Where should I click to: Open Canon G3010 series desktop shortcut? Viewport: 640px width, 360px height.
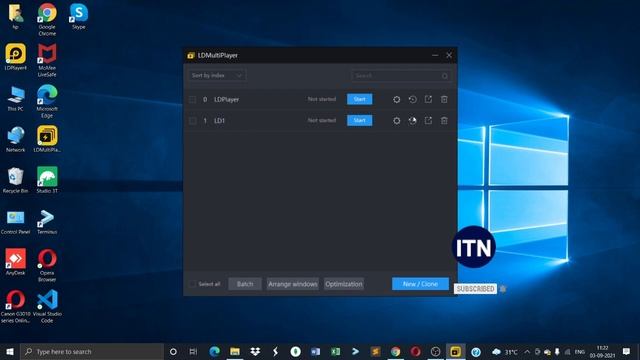[16, 306]
